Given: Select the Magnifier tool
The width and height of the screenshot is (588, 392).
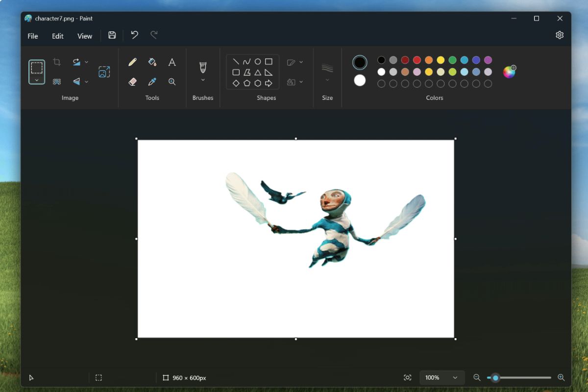Looking at the screenshot, I should pos(172,82).
